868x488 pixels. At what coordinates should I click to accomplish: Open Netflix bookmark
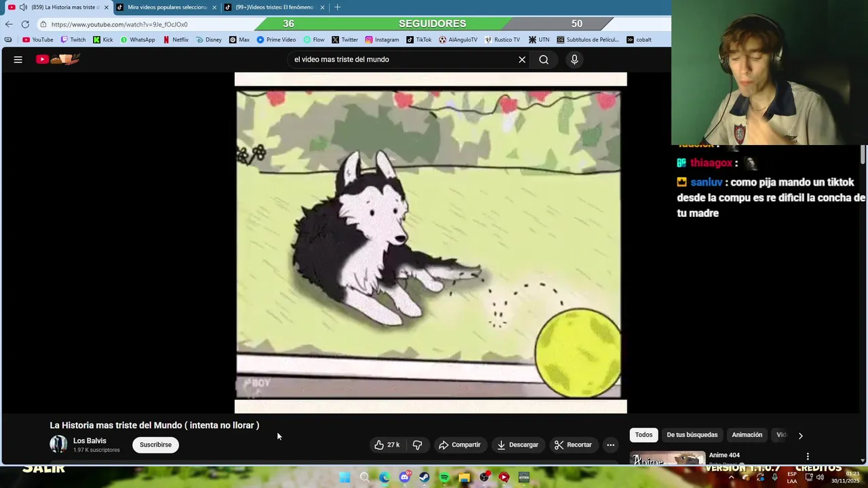176,40
